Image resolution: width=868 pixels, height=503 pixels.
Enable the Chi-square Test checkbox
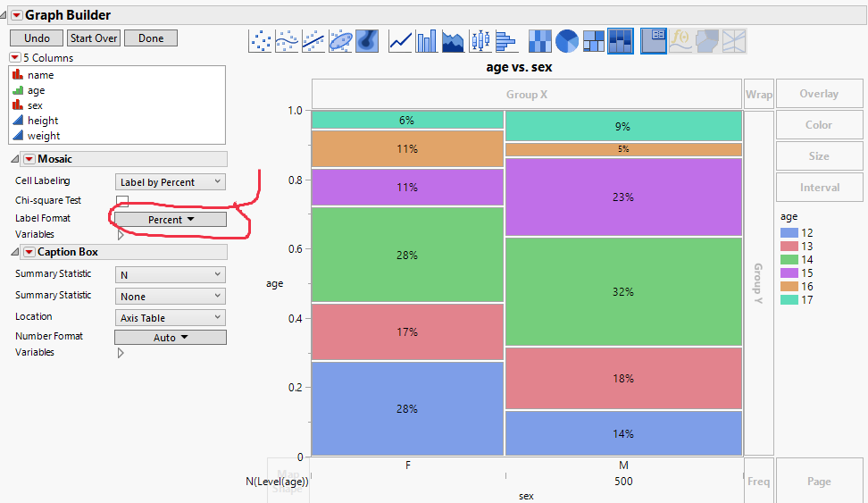(122, 200)
